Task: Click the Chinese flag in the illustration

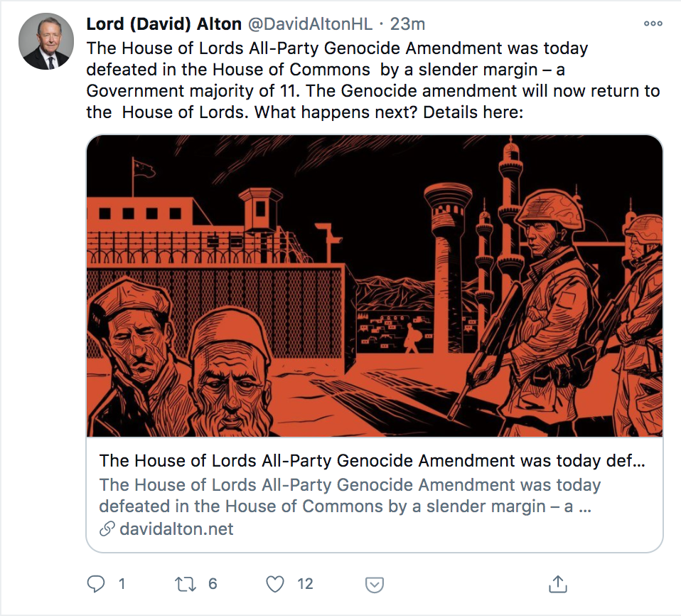Action: pyautogui.click(x=144, y=169)
